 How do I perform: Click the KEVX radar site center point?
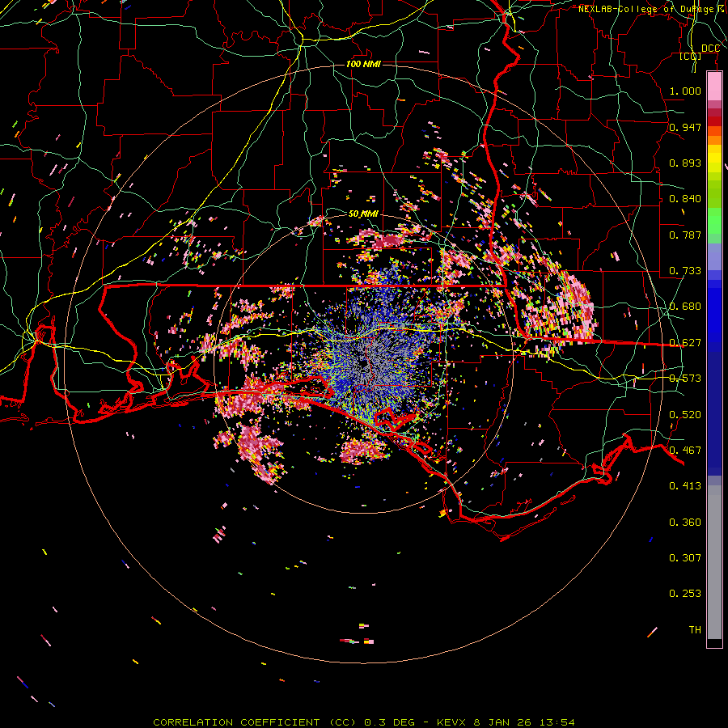coord(365,363)
